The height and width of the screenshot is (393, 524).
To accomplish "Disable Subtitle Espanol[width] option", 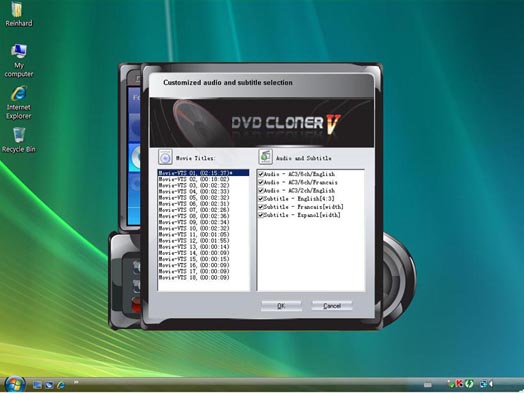I will (261, 215).
